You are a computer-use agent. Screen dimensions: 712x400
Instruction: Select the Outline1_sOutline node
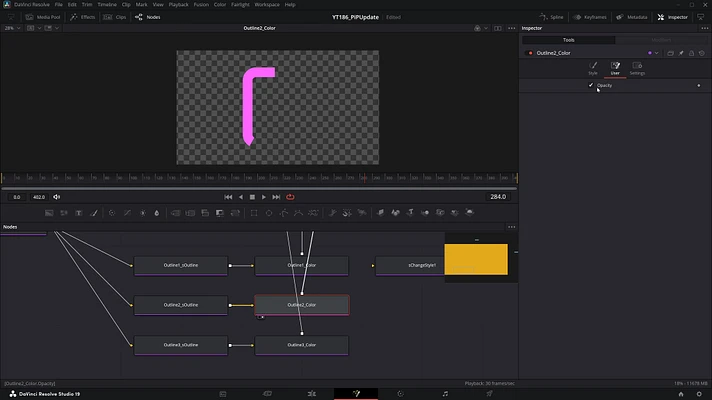pyautogui.click(x=181, y=266)
